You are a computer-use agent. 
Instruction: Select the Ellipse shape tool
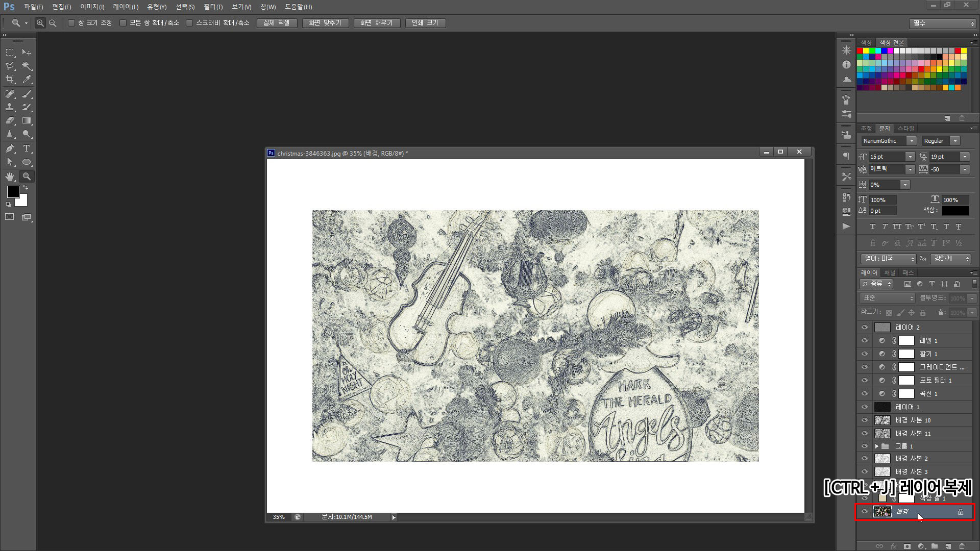click(27, 162)
